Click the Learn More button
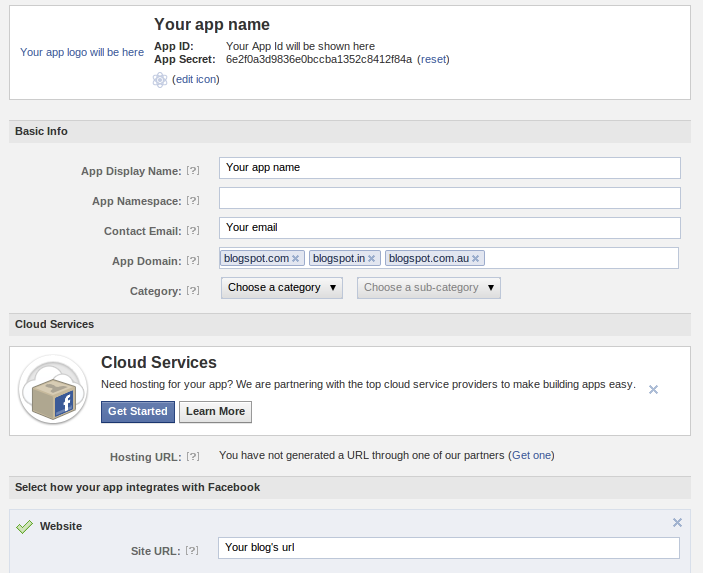703x573 pixels. point(215,412)
